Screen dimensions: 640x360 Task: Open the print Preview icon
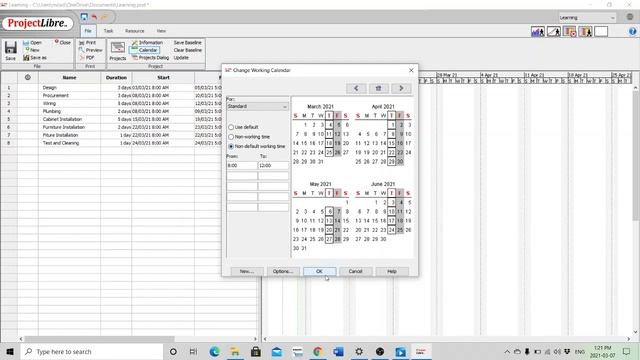(82, 50)
